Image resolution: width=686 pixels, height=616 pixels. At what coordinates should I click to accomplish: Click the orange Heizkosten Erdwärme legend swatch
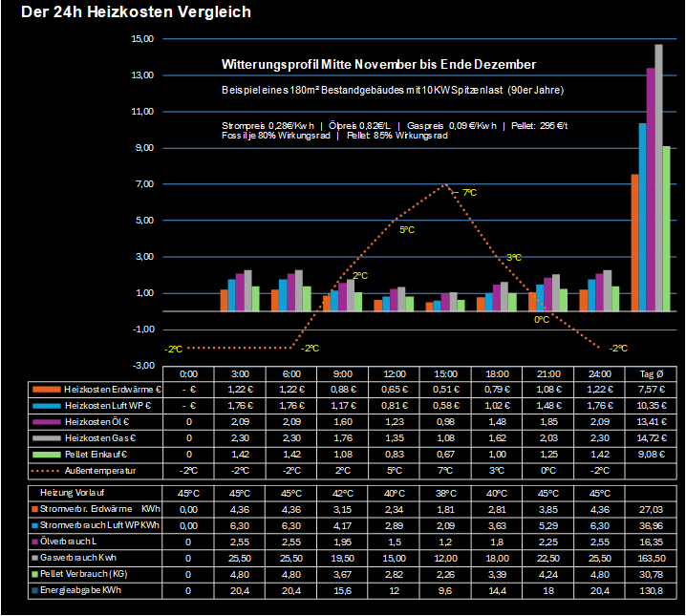coord(46,390)
